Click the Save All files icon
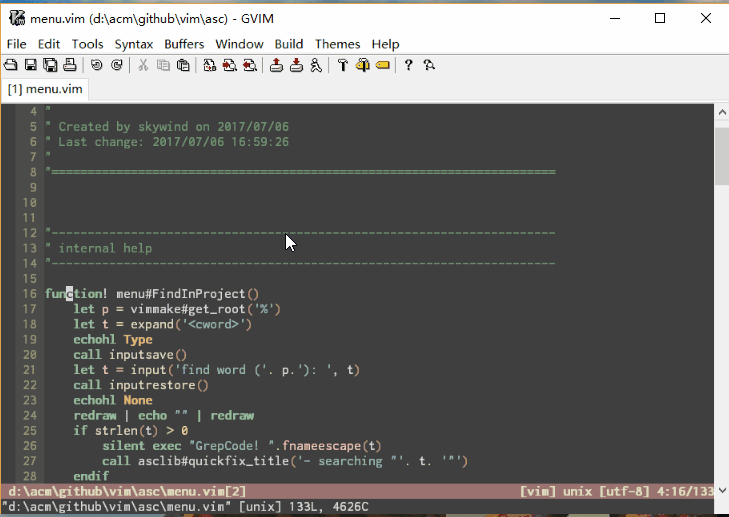 click(50, 65)
